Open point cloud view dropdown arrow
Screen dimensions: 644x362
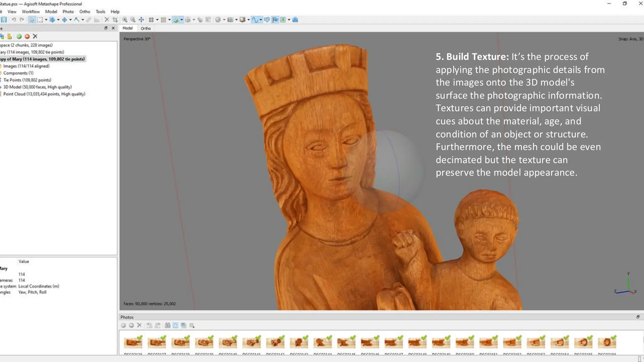click(169, 20)
